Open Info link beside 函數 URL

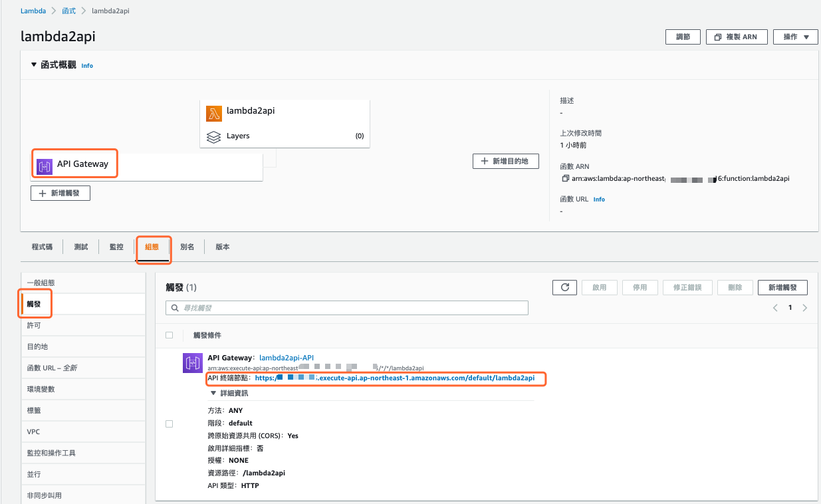point(599,199)
